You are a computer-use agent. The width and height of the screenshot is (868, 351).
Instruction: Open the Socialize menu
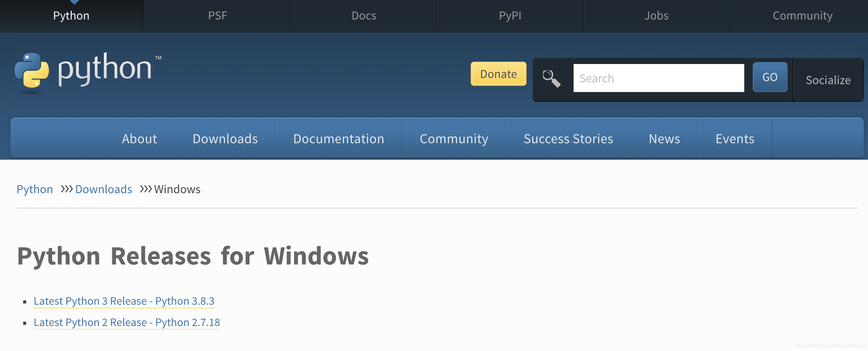828,80
